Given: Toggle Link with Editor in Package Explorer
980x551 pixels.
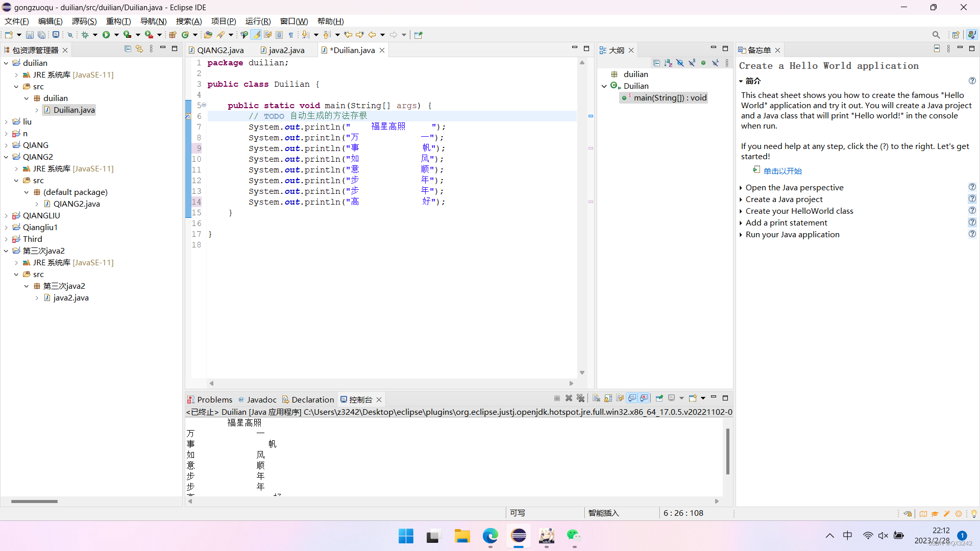Looking at the screenshot, I should (x=139, y=49).
